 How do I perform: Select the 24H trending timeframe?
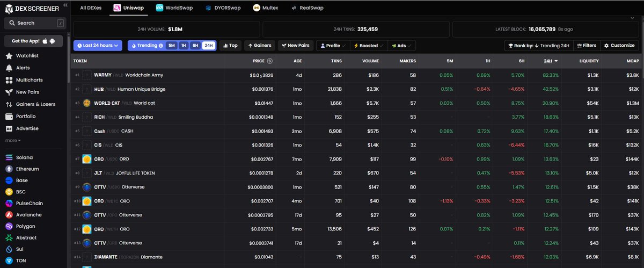point(209,46)
